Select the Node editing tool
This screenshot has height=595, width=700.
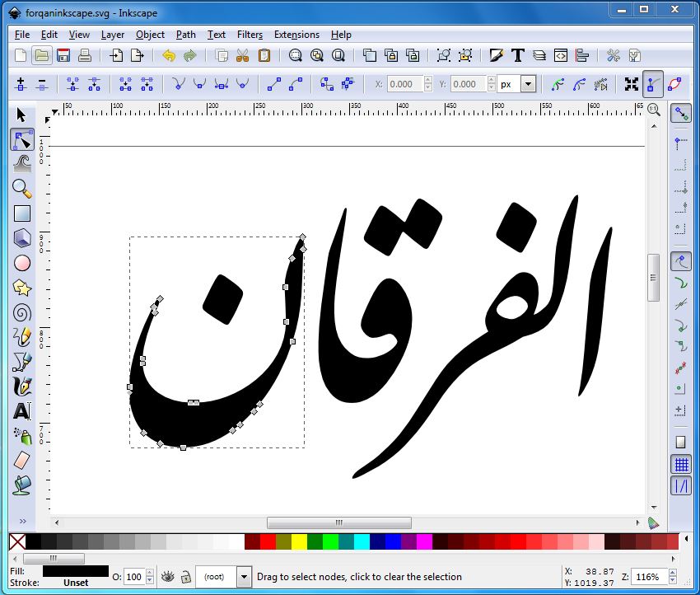click(22, 138)
